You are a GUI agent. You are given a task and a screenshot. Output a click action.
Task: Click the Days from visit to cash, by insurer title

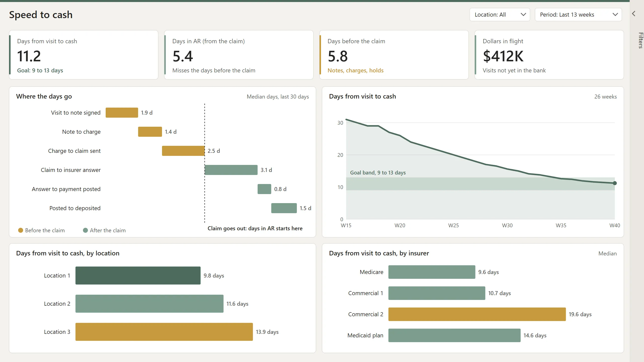(x=379, y=253)
